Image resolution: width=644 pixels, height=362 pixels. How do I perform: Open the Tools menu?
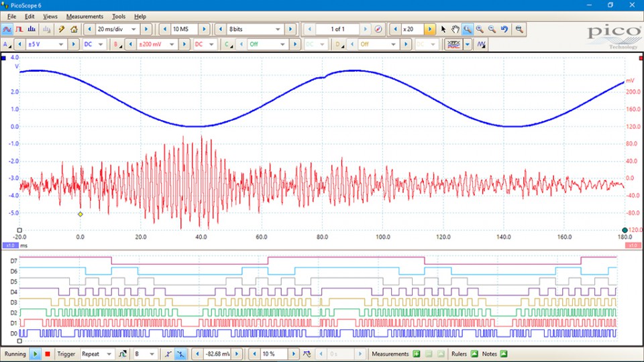click(119, 16)
